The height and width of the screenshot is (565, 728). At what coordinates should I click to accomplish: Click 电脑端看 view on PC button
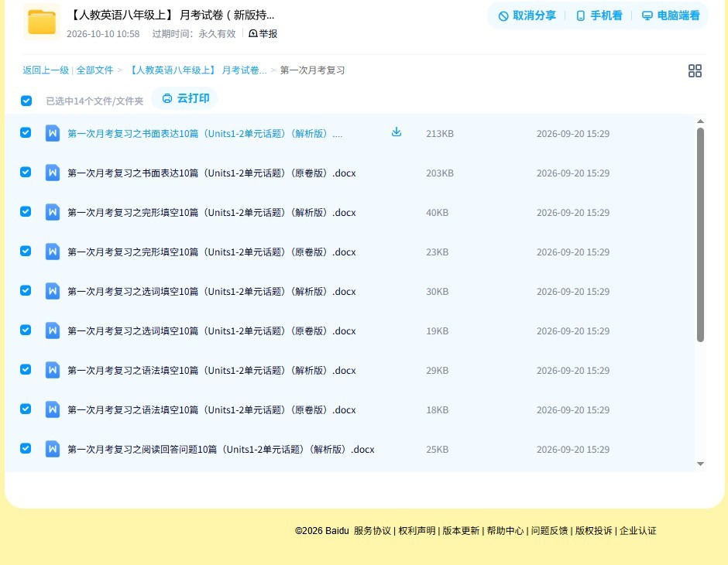coord(671,15)
